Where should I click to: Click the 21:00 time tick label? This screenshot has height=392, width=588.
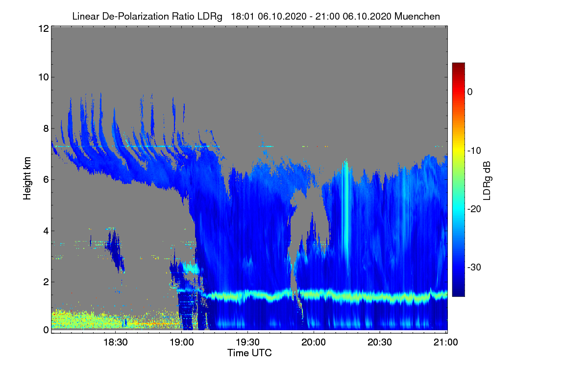tap(446, 343)
